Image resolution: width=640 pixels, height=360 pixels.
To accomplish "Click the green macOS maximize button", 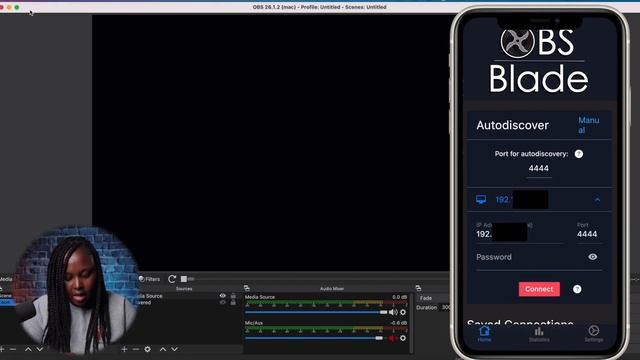I will click(17, 7).
